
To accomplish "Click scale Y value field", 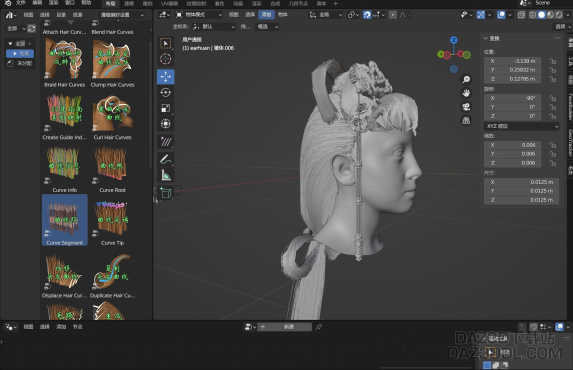I will point(513,154).
